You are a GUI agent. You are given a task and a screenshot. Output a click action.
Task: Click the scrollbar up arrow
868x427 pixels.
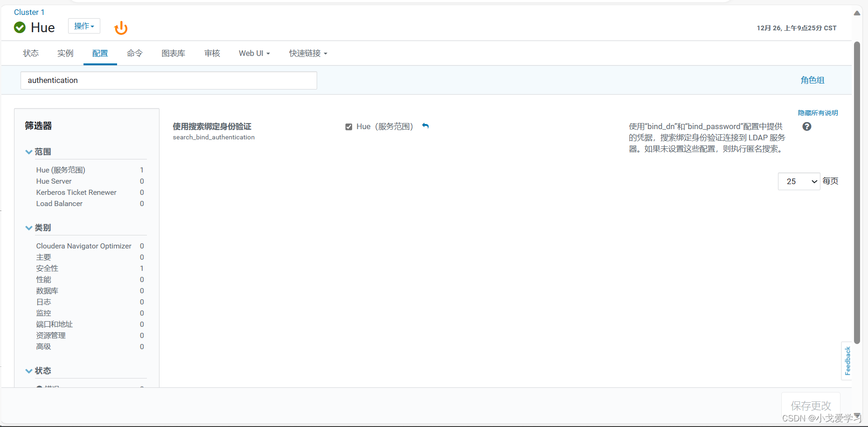[x=857, y=13]
